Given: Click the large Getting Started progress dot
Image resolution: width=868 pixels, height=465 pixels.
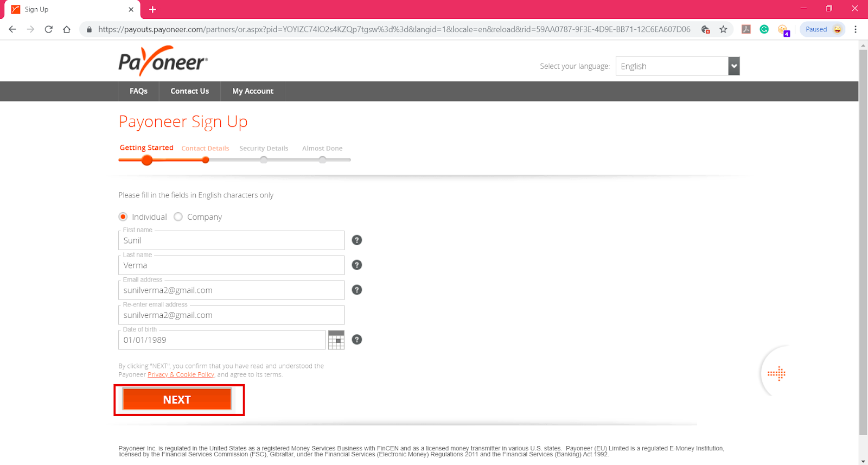Looking at the screenshot, I should [x=147, y=160].
